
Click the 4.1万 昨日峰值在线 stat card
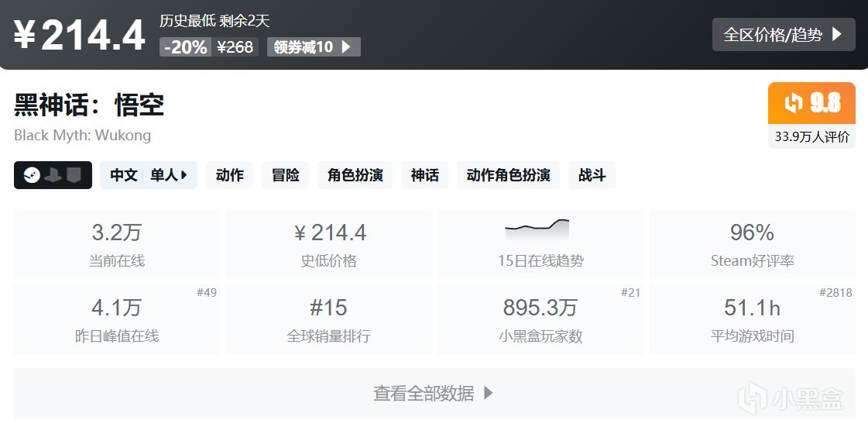[x=117, y=319]
